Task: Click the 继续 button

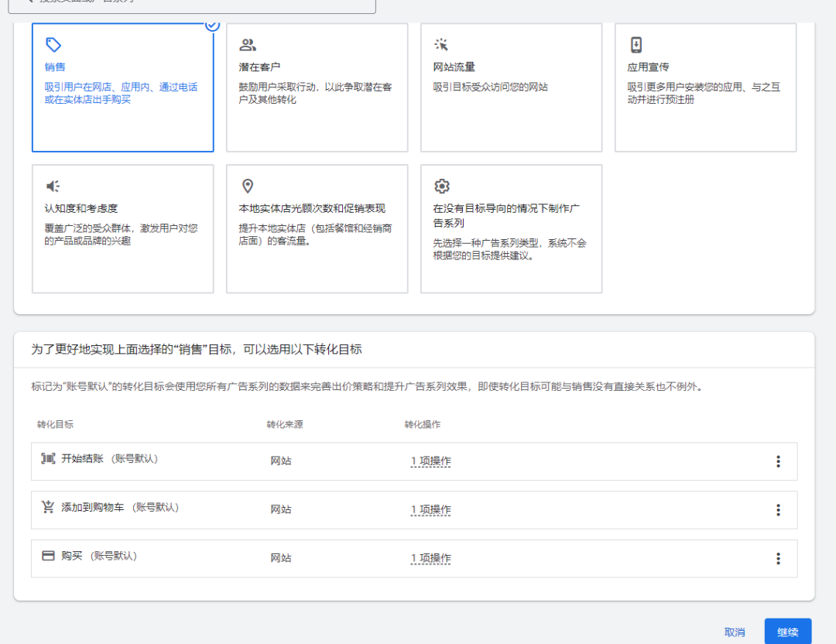Action: [787, 632]
